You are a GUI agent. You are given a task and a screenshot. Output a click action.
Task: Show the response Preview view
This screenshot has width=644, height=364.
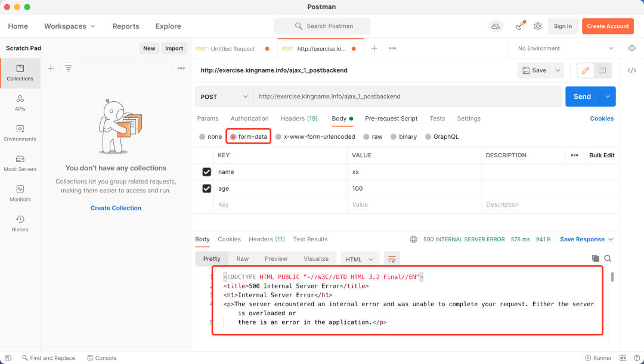[x=276, y=259]
